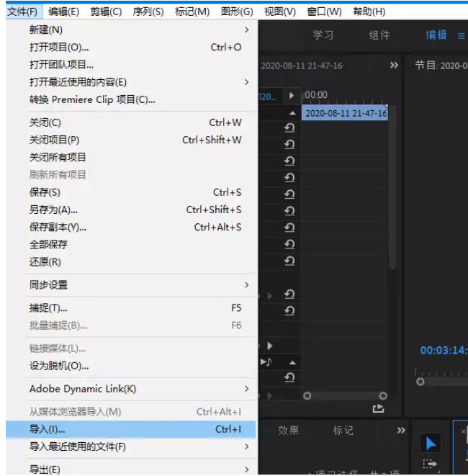Click the first reset parameter icon
The width and height of the screenshot is (468, 476).
289,127
